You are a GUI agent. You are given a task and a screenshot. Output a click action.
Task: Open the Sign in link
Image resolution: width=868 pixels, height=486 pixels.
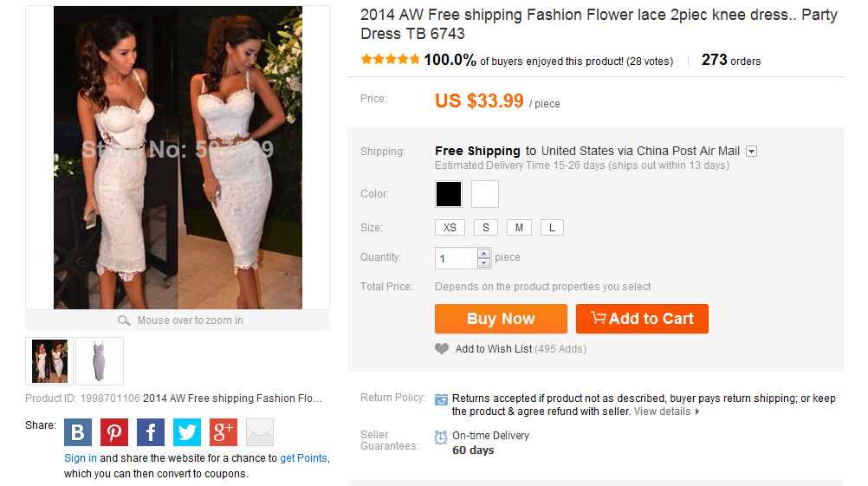pos(81,458)
